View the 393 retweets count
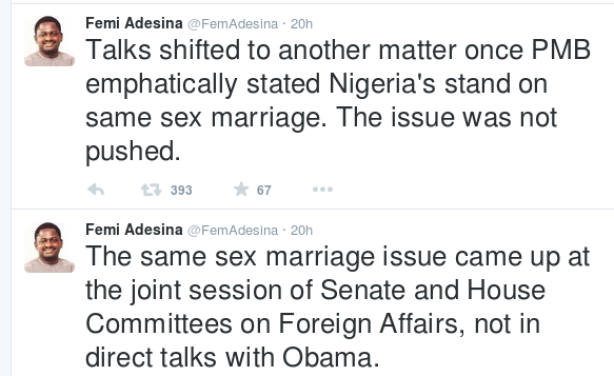 point(181,190)
